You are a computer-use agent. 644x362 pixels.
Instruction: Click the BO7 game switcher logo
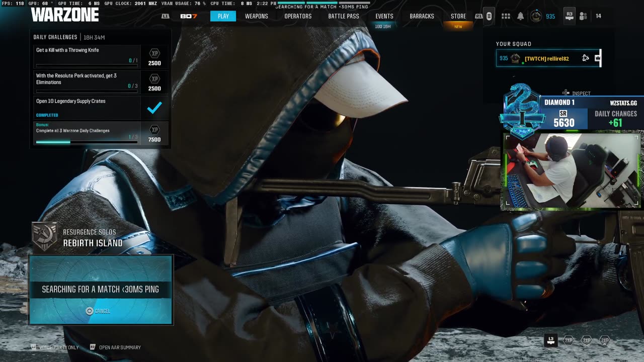[189, 16]
